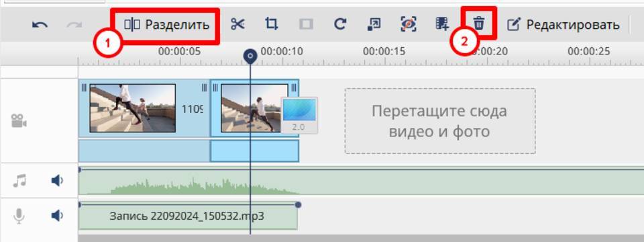Click the playhead marker on ruler
This screenshot has width=644, height=242.
click(x=250, y=56)
